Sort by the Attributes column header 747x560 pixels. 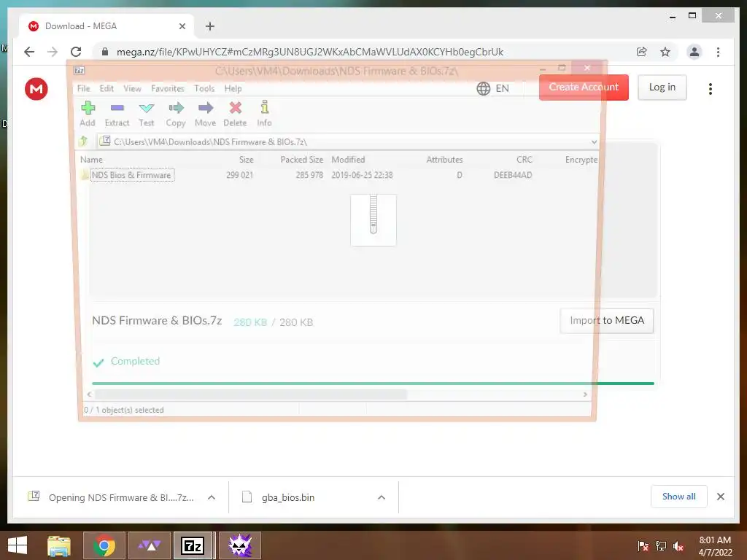click(x=444, y=160)
